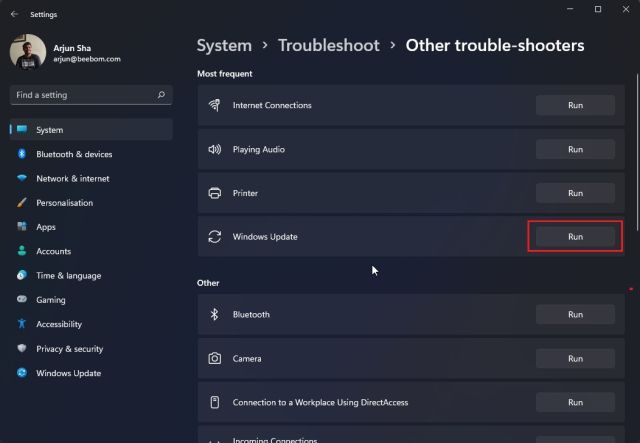Click the Bluetooth row icon

(214, 314)
